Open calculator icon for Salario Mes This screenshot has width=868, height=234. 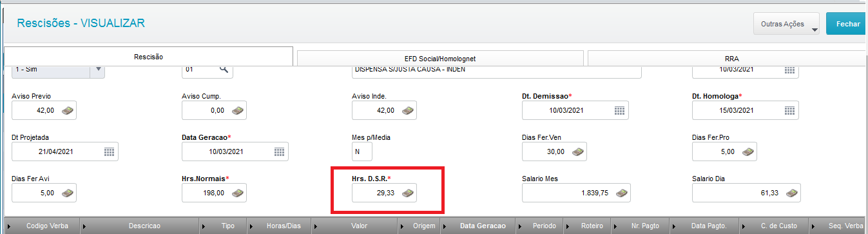[621, 192]
